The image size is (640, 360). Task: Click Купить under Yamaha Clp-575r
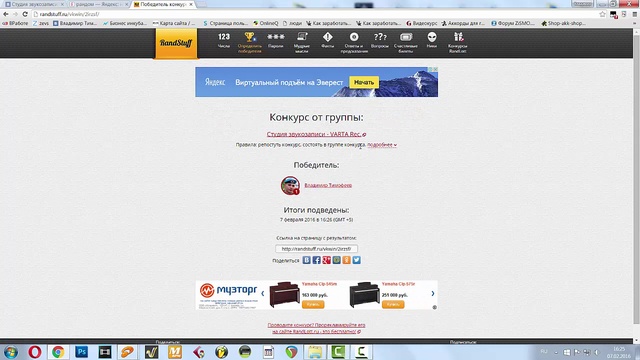[x=393, y=304]
